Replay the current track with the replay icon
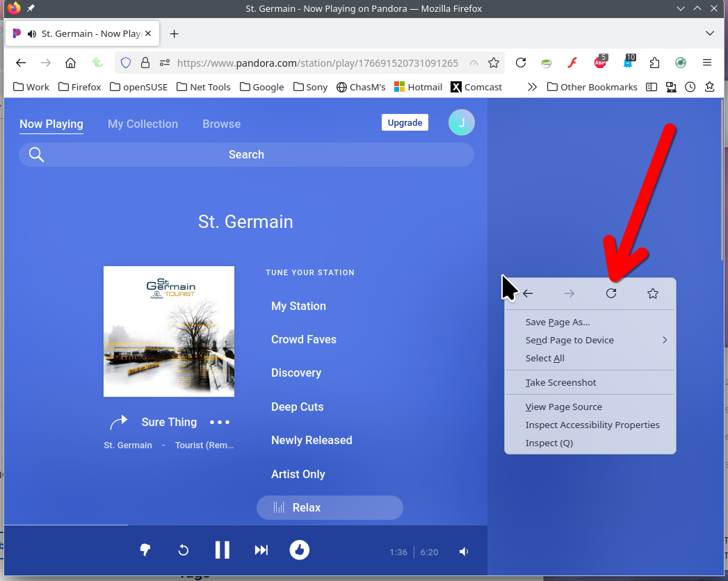Screen dimensions: 728x581 [184, 550]
